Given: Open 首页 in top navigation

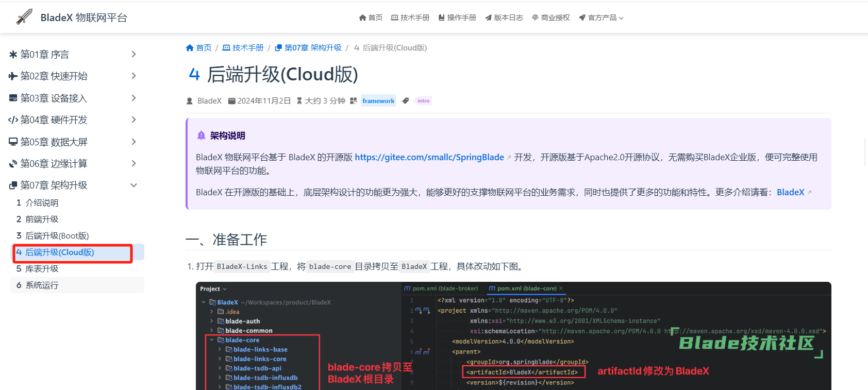Looking at the screenshot, I should click(x=371, y=18).
